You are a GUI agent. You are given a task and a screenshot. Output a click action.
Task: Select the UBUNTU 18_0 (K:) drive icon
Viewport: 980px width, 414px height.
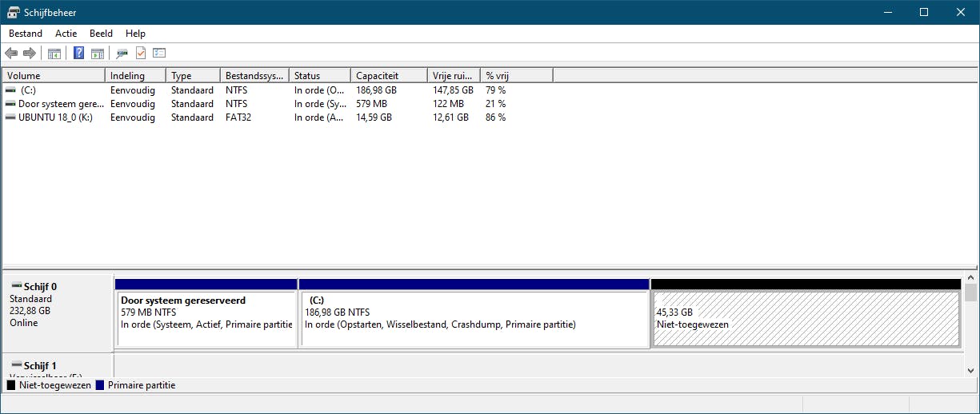coord(10,117)
